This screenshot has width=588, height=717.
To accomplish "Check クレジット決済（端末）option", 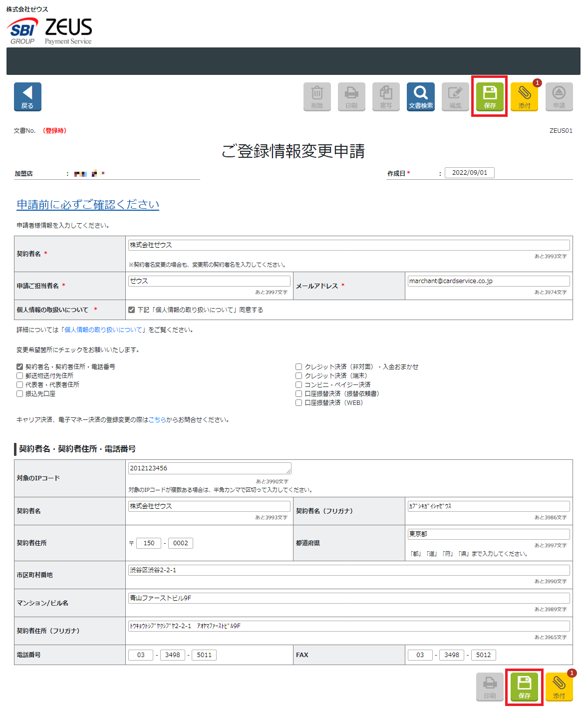I will (298, 375).
